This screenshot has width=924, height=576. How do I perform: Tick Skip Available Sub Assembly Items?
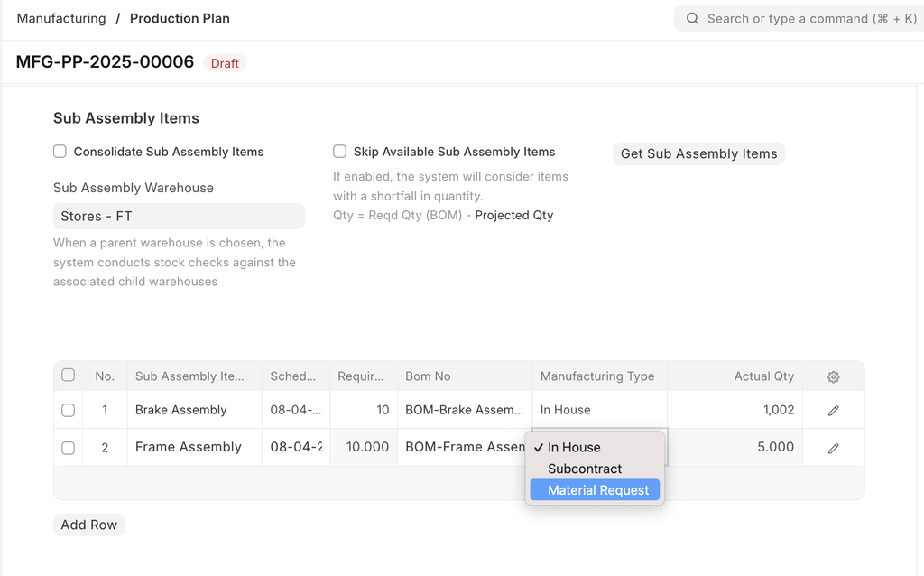pos(339,152)
